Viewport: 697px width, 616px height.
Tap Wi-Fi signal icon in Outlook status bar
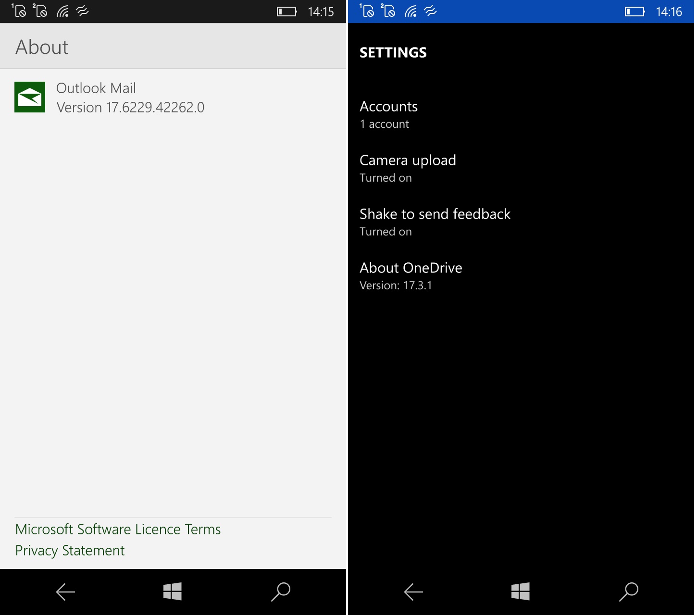(x=62, y=11)
